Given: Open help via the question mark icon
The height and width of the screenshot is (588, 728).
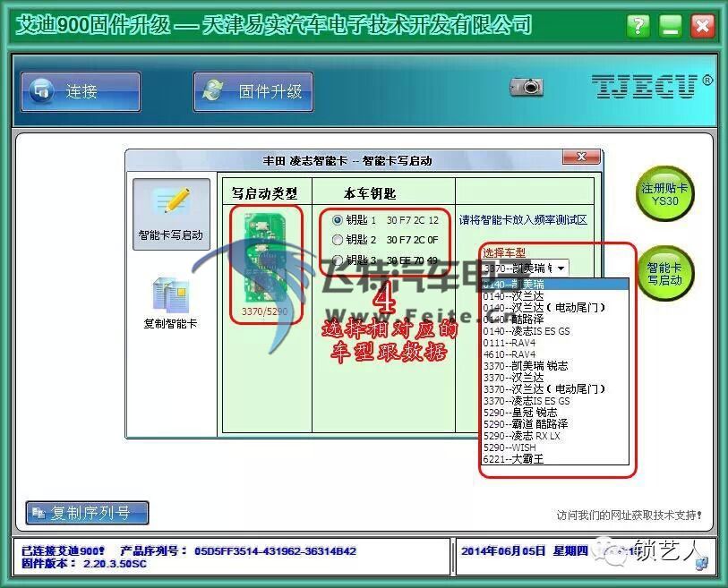Looking at the screenshot, I should pyautogui.click(x=638, y=25).
